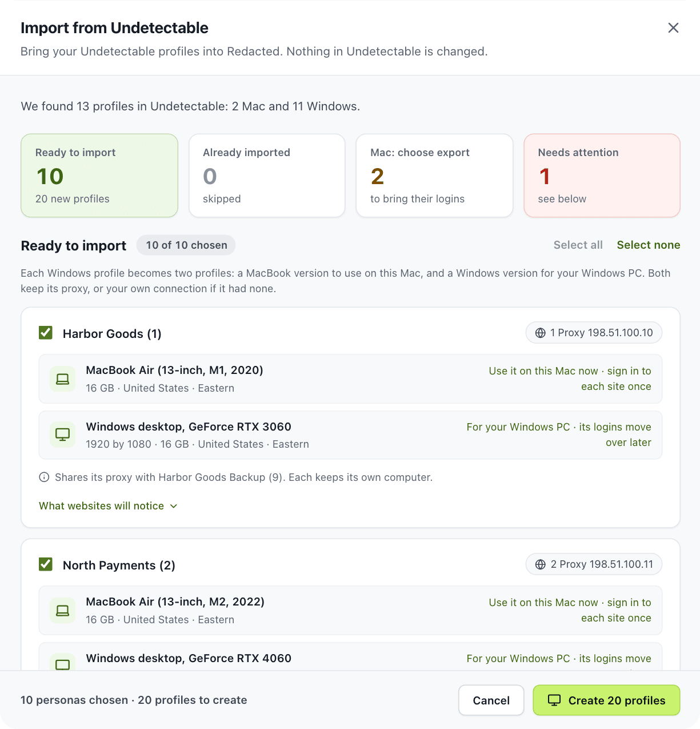700x729 pixels.
Task: Click the info icon beside the shared proxy note
Action: [x=44, y=477]
